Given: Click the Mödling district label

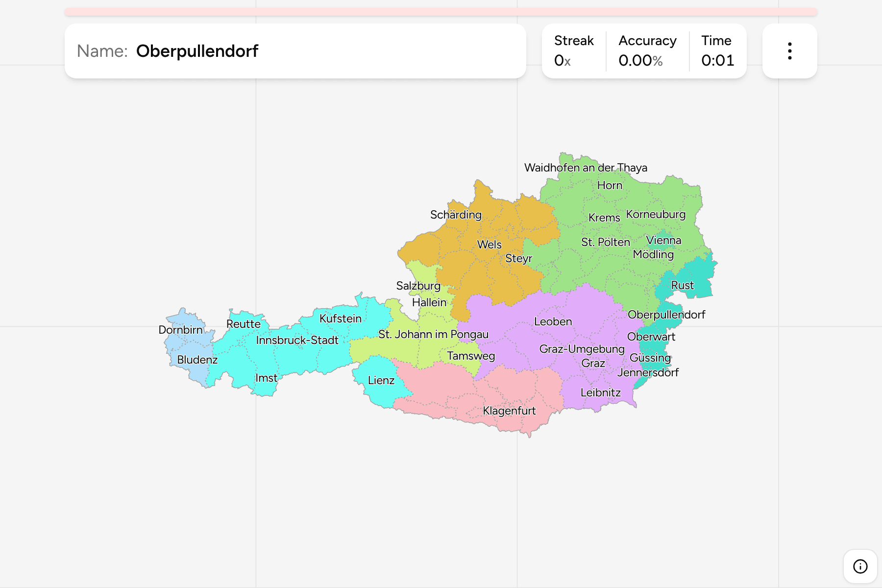Looking at the screenshot, I should coord(653,254).
